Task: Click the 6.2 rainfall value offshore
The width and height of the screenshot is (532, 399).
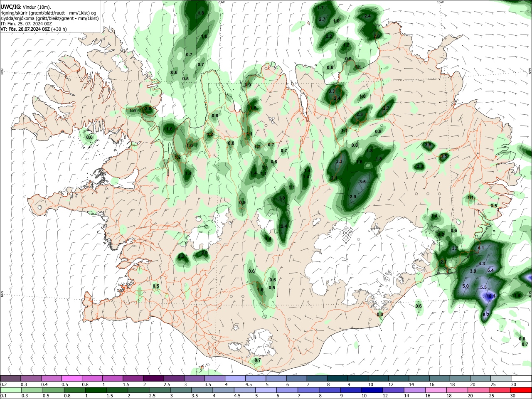Action: click(x=486, y=315)
